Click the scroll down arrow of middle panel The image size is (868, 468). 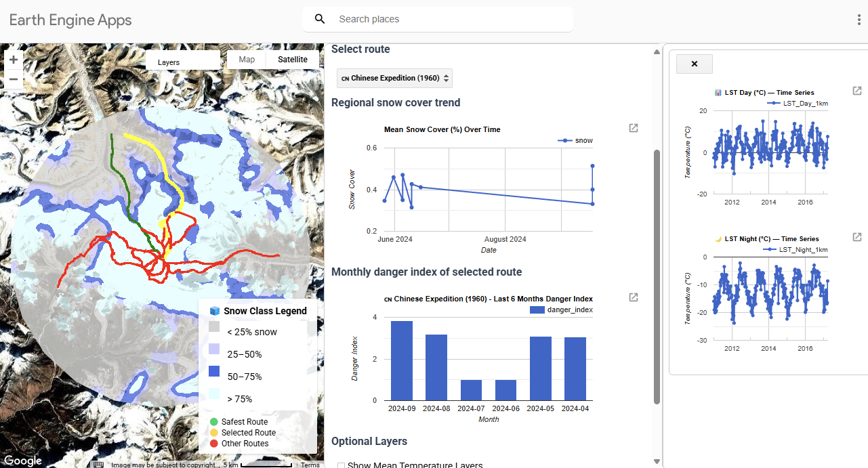pos(656,462)
